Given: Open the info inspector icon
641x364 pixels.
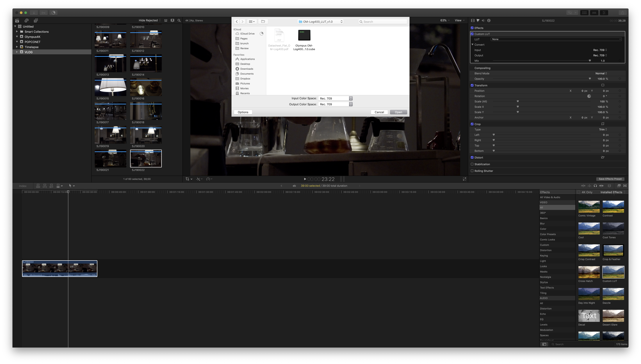Looking at the screenshot, I should click(489, 20).
